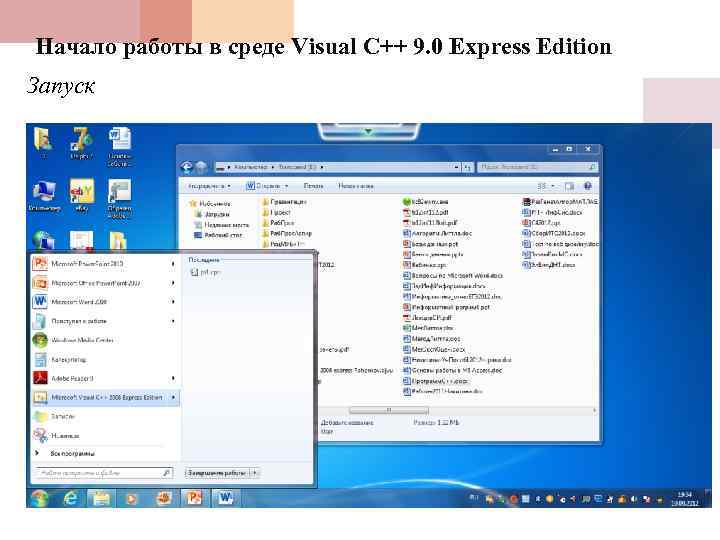Screen dimensions: 720x540
Task: Select Загрузки in the navigation pane
Action: point(212,214)
